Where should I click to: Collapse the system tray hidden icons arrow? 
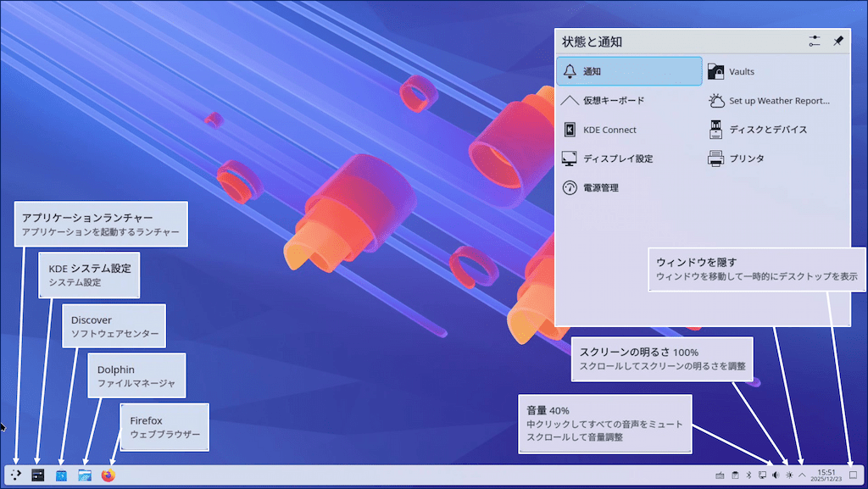[x=802, y=475]
